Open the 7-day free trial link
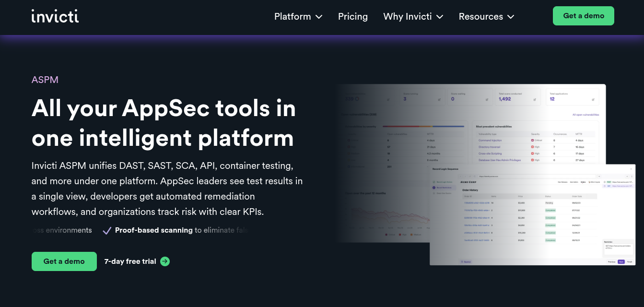Screen dimensions: 644x307 [x=130, y=261]
